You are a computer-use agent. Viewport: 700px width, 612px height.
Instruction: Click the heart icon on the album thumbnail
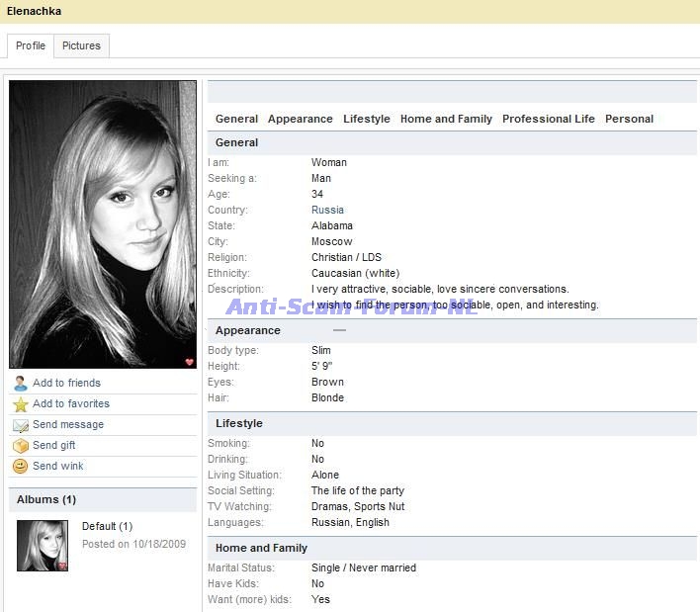pyautogui.click(x=61, y=566)
